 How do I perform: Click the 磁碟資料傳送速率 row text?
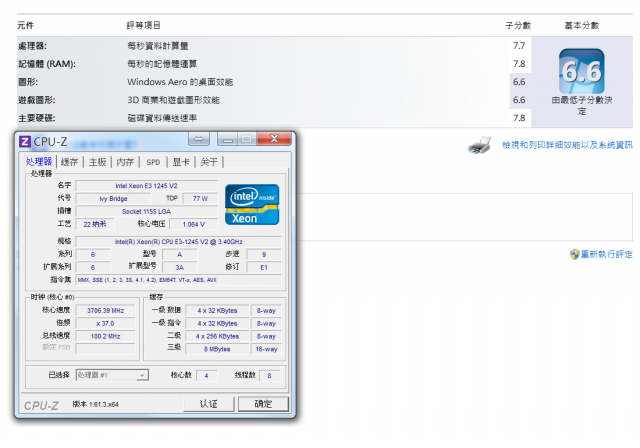tap(162, 118)
